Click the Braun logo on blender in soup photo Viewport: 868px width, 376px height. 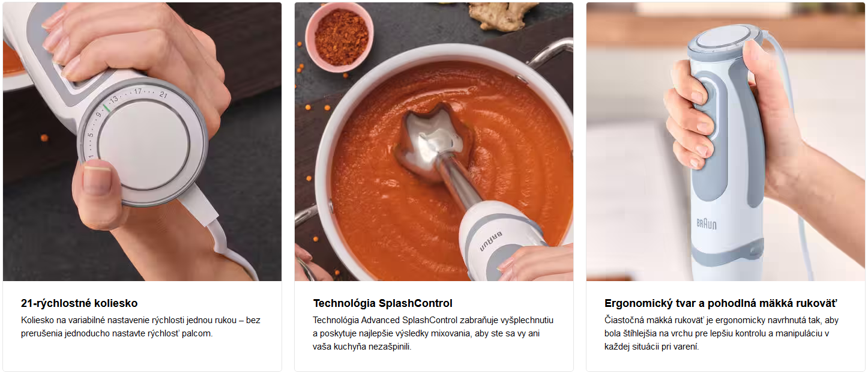tap(490, 242)
